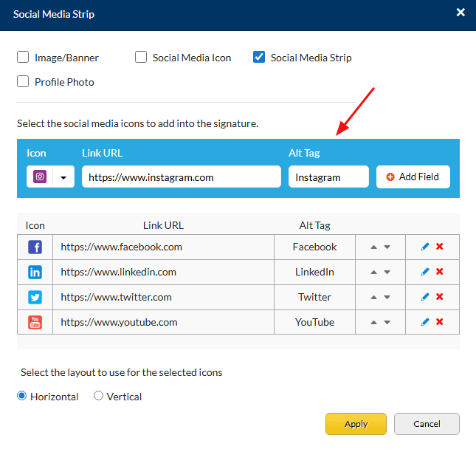Focus the Alt Tag field containing Instagram
This screenshot has width=476, height=452.
(x=328, y=177)
